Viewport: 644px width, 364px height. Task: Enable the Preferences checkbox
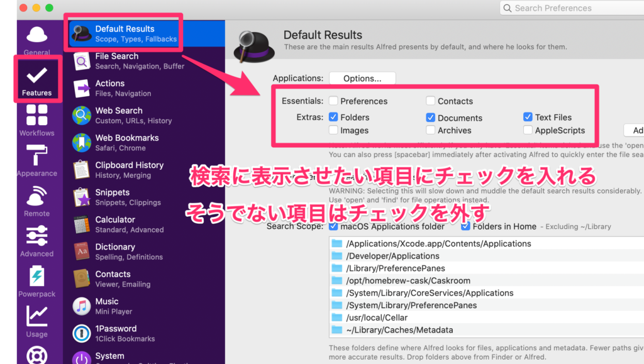[x=333, y=101]
